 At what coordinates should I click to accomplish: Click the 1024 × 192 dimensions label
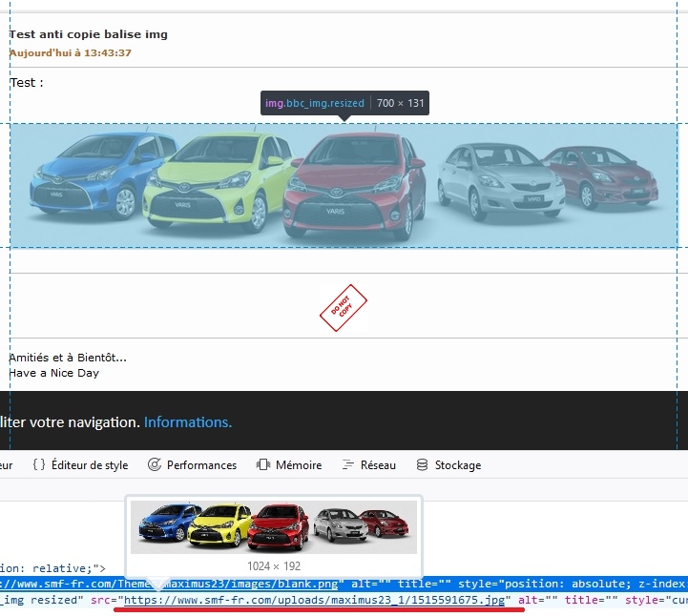pyautogui.click(x=274, y=566)
